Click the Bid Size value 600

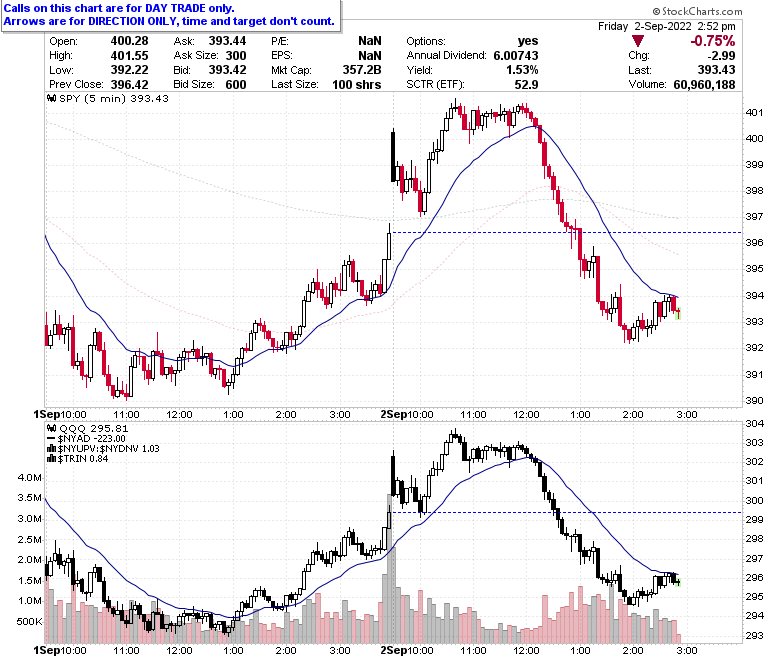[236, 85]
